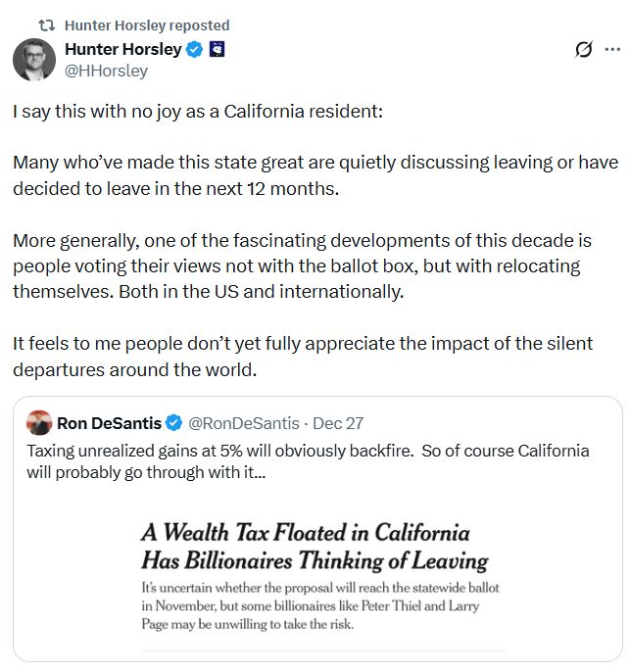
Task: Click the Grok slashed-circle icon
Action: (x=584, y=50)
